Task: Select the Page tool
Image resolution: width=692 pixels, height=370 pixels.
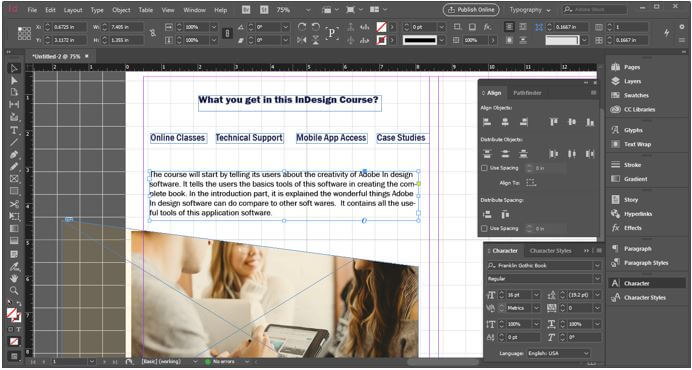Action: (14, 92)
